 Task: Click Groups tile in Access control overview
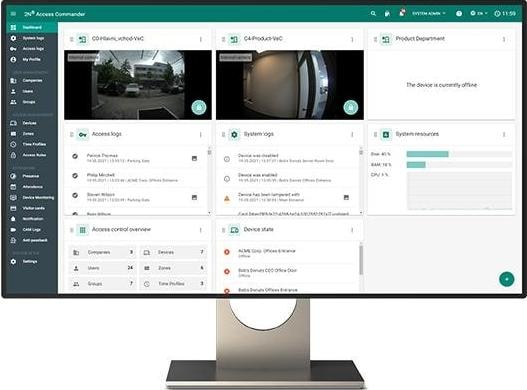tap(103, 284)
